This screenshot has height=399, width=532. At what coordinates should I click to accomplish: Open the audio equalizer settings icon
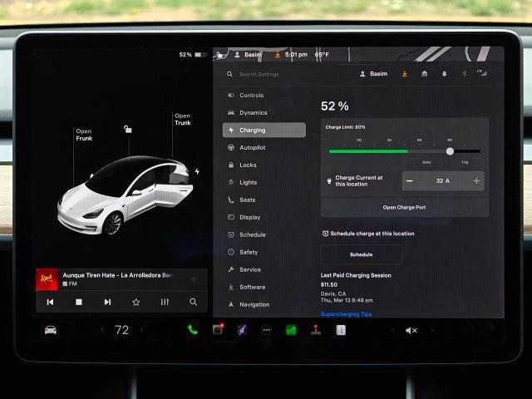coord(165,302)
